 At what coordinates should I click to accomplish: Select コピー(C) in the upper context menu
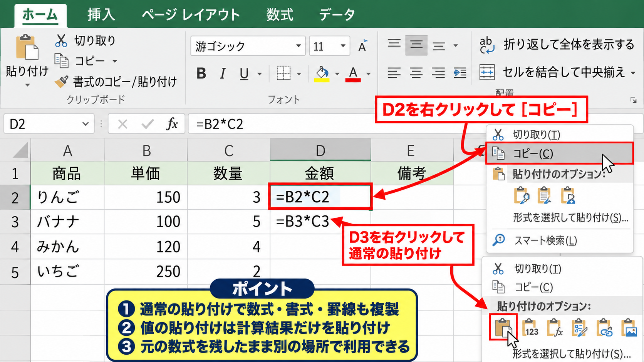[x=560, y=153]
